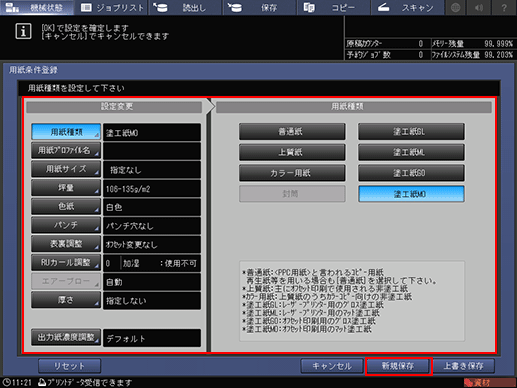The height and width of the screenshot is (388, 517).
Task: Click the 原稿カウンター counter readout
Action: pyautogui.click(x=385, y=44)
